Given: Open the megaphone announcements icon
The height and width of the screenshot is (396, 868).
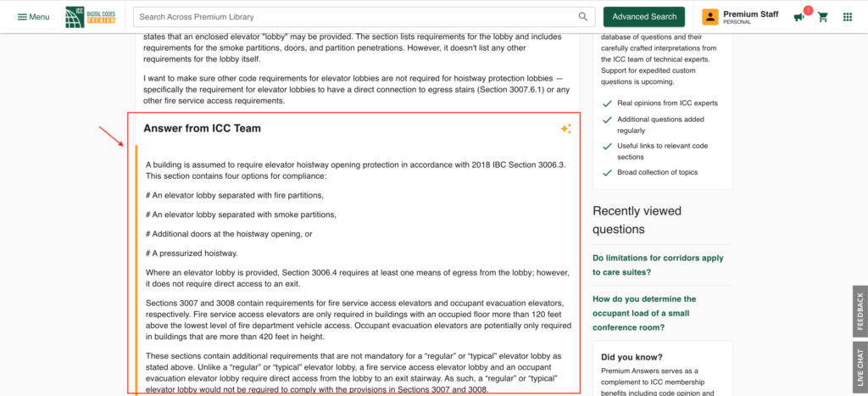Looking at the screenshot, I should pyautogui.click(x=798, y=17).
